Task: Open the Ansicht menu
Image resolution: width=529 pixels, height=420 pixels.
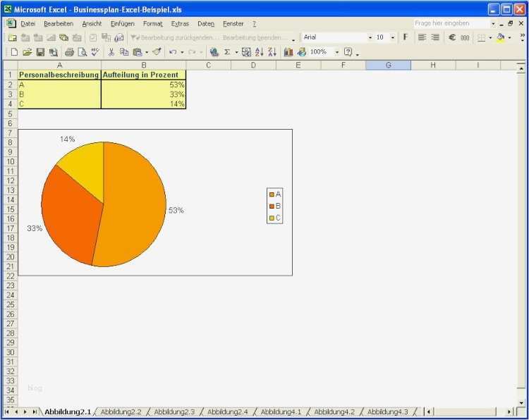Action: pos(92,23)
